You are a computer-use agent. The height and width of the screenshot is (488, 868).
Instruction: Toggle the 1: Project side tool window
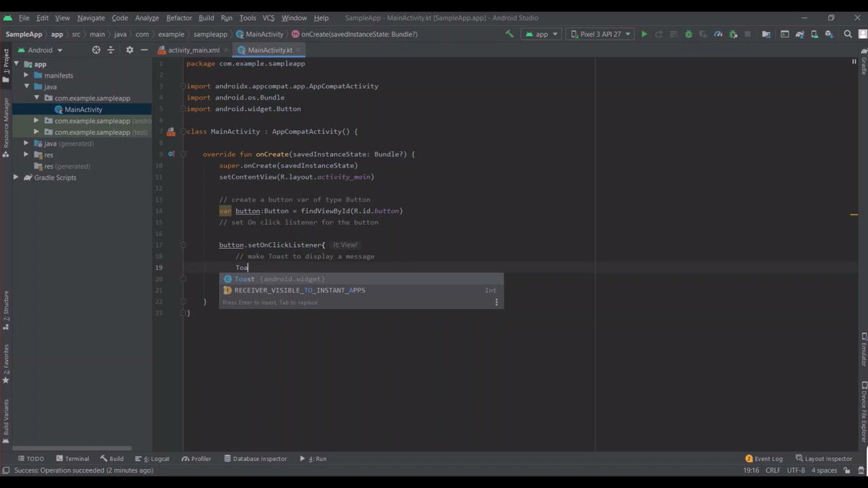(x=6, y=65)
